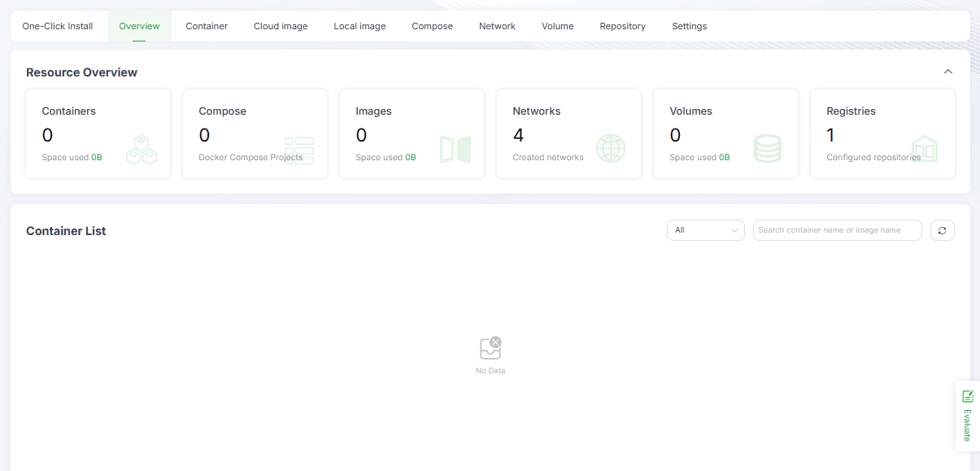Open the All container filter dropdown
The image size is (980, 471).
pyautogui.click(x=705, y=230)
